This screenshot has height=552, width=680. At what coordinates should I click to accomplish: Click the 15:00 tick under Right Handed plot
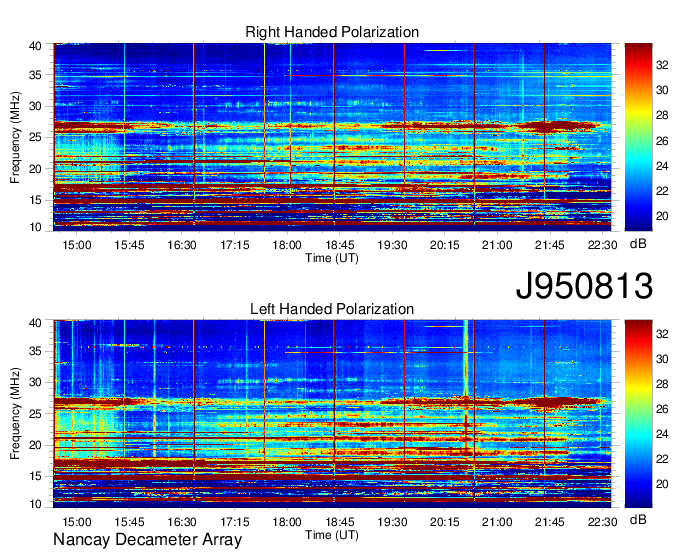pos(77,245)
